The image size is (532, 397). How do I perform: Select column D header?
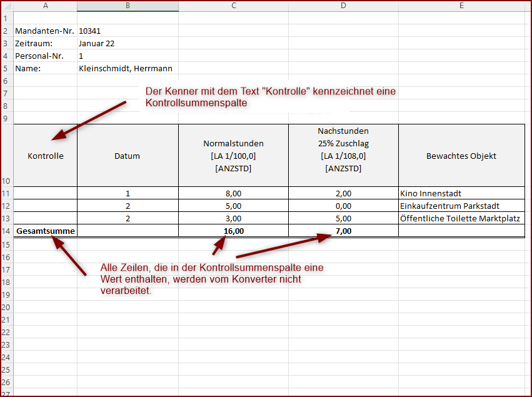point(343,6)
